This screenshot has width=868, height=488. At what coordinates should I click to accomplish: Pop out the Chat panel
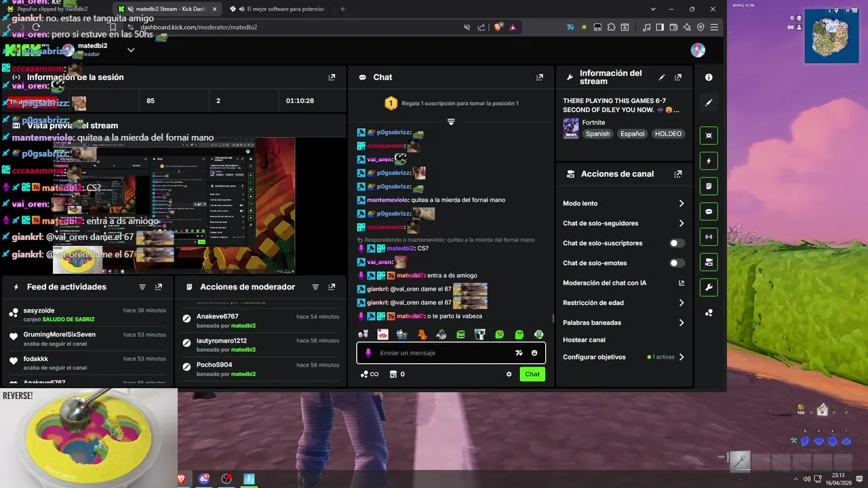coord(540,77)
